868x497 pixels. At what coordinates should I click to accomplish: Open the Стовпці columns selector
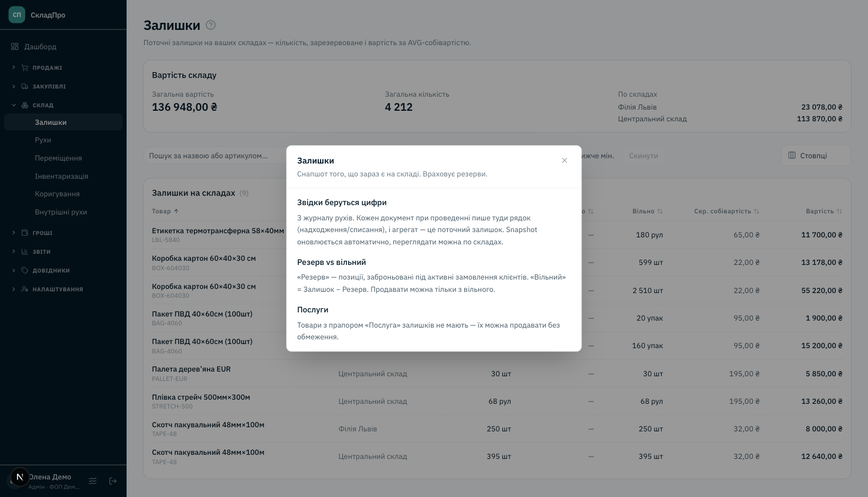[816, 155]
